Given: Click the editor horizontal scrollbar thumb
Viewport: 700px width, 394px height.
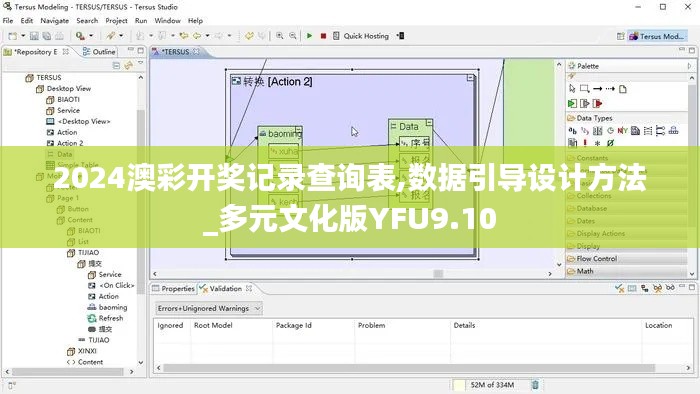Looking at the screenshot, I should pyautogui.click(x=438, y=274).
